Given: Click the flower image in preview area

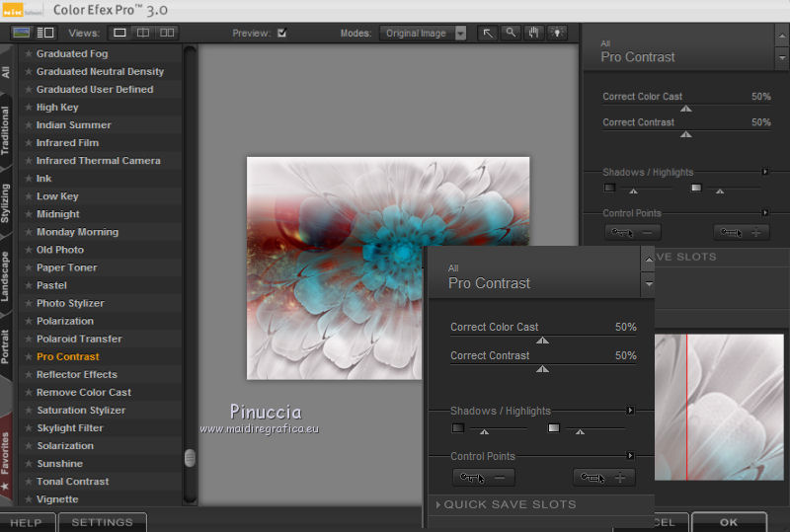Looking at the screenshot, I should [x=387, y=267].
